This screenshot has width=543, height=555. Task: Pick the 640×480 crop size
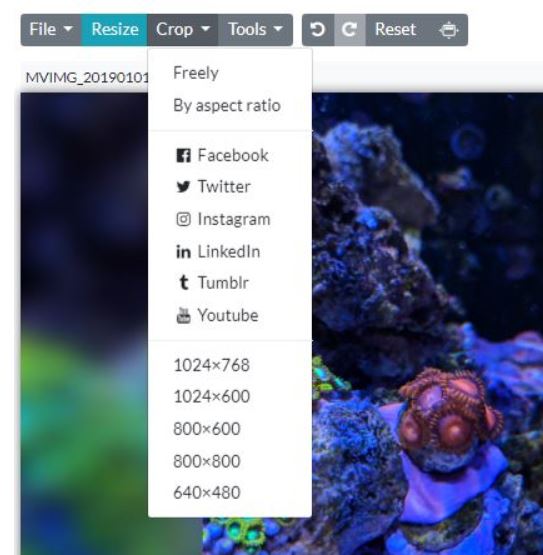pyautogui.click(x=207, y=493)
